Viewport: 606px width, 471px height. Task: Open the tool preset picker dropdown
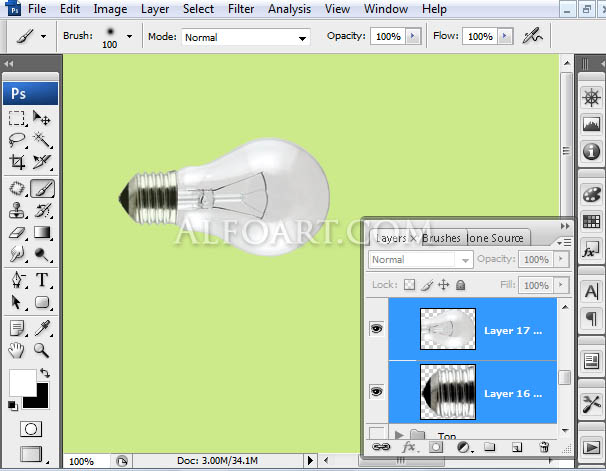point(44,36)
